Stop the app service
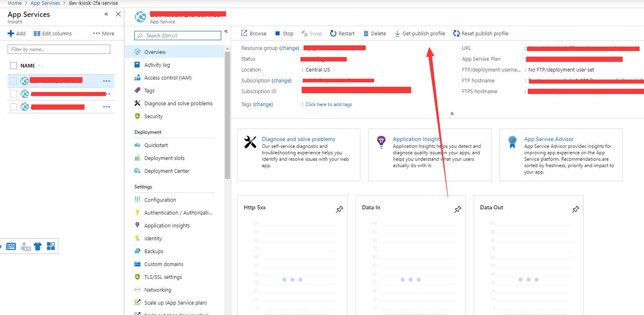This screenshot has width=644, height=315. [284, 33]
